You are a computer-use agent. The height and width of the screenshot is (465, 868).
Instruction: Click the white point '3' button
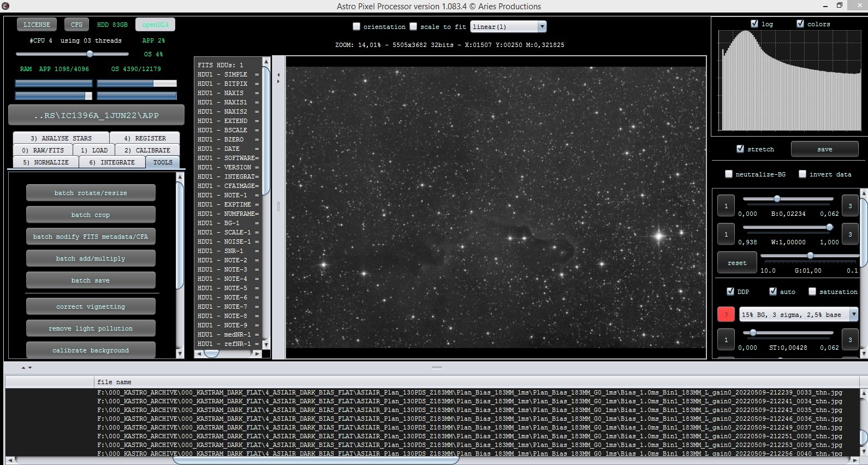(x=849, y=234)
